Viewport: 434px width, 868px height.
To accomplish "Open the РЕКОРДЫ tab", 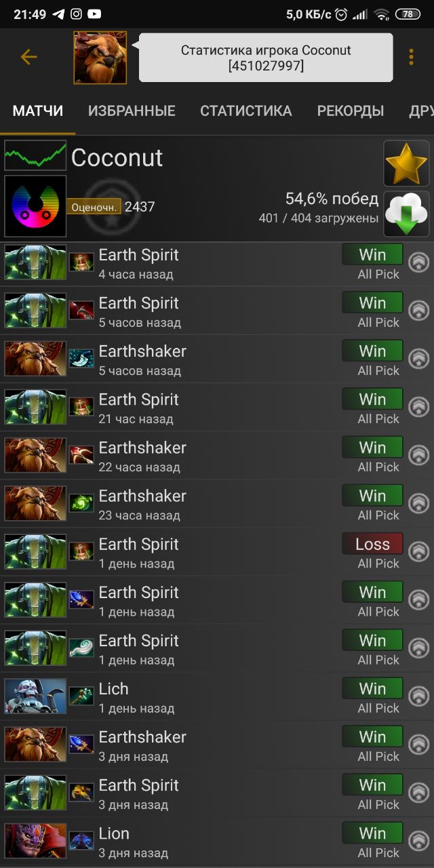I will (351, 111).
